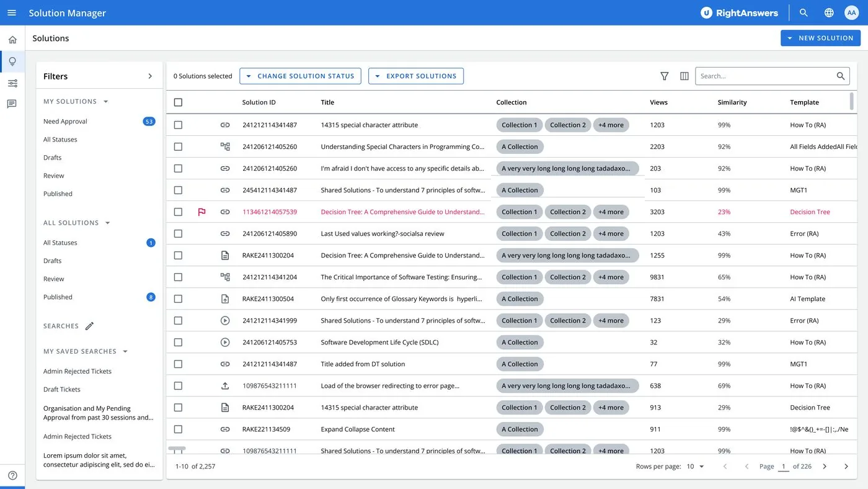Click link icon for Last Used values working row
868x489 pixels.
pos(225,233)
